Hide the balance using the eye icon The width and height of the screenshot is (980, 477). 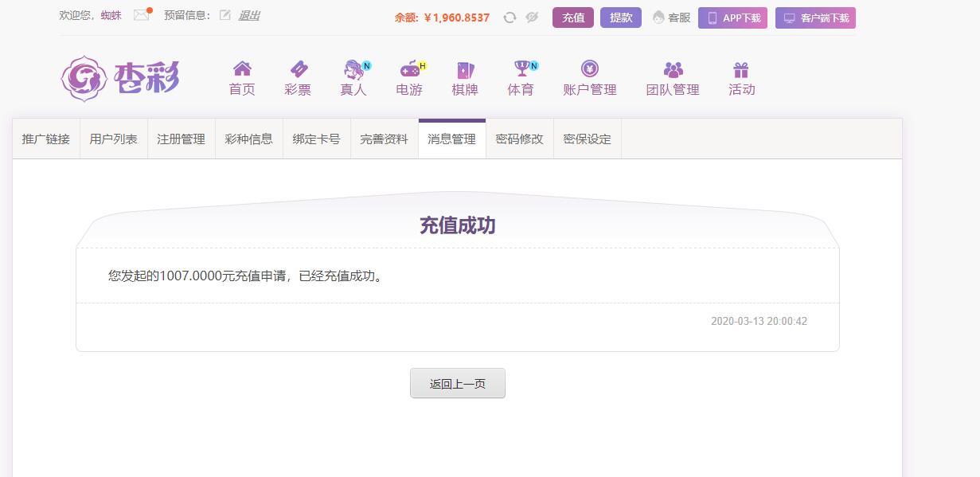pos(533,18)
